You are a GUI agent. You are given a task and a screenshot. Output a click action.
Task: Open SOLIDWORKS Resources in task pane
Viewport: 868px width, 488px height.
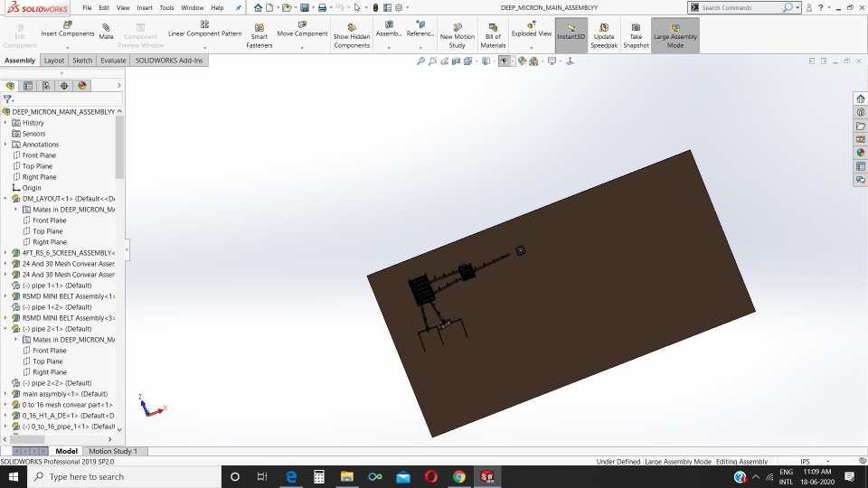tap(860, 99)
